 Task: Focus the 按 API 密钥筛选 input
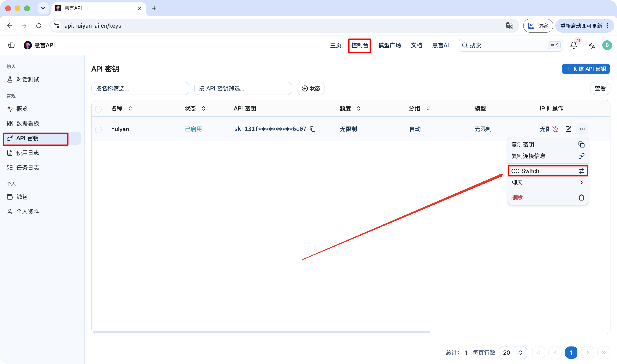tap(243, 88)
